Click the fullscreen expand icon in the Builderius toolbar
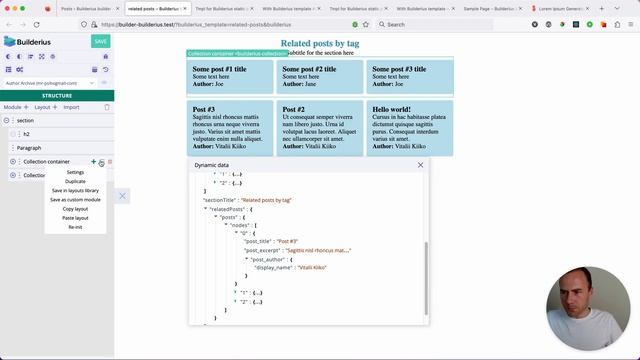The image size is (640, 360). 42,56
